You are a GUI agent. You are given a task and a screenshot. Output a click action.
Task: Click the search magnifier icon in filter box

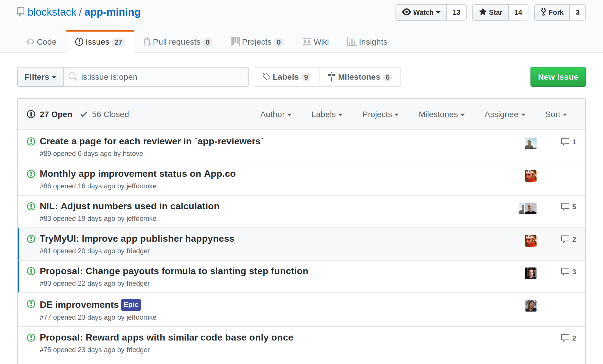tap(73, 77)
